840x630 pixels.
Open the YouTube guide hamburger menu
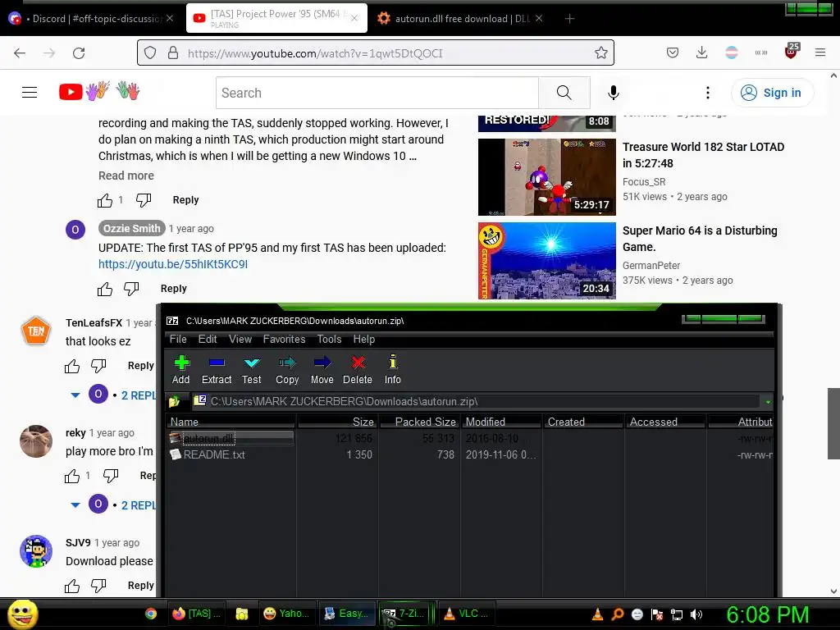click(30, 93)
